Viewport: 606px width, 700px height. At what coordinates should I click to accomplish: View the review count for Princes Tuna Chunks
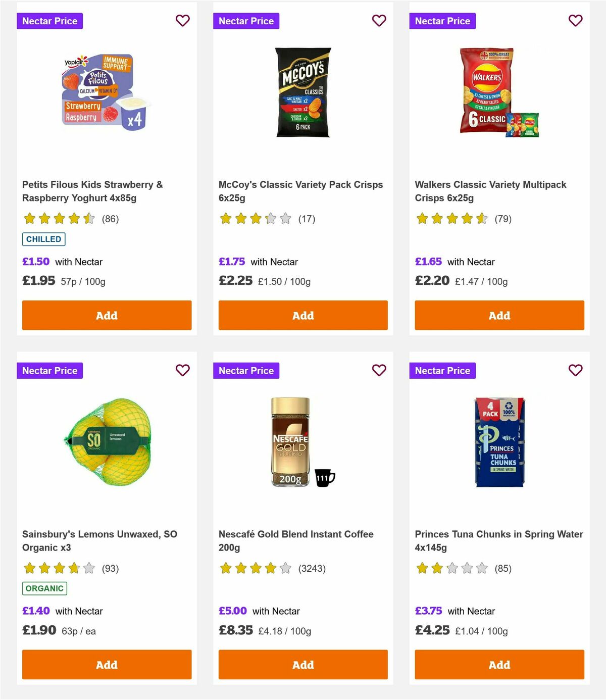[503, 568]
